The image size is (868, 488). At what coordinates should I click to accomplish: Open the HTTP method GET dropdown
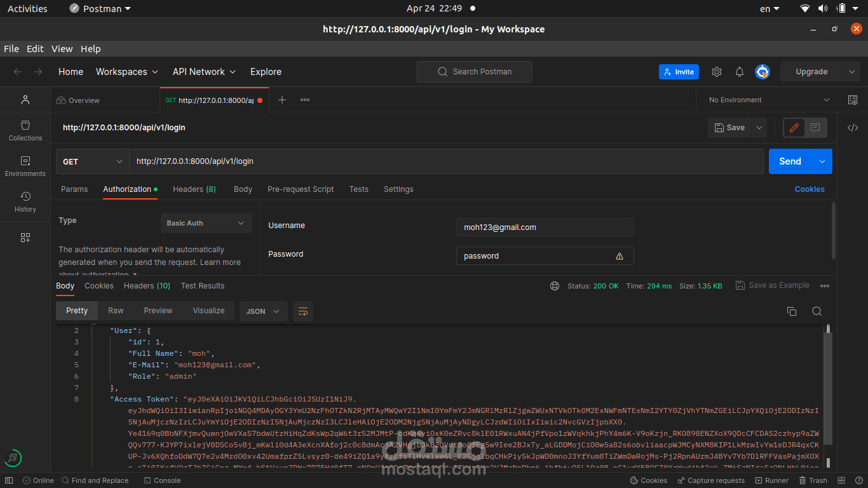pyautogui.click(x=93, y=161)
